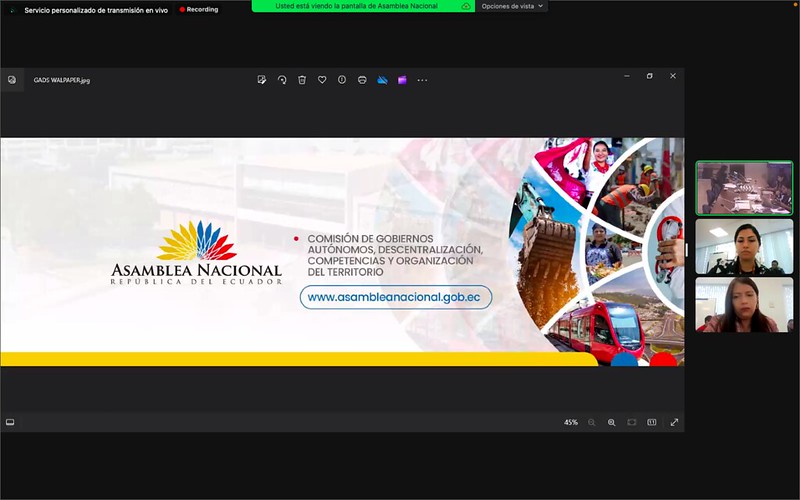Click the Comisión de Gobiernos Autónomos text
Image resolution: width=800 pixels, height=500 pixels.
[x=395, y=255]
